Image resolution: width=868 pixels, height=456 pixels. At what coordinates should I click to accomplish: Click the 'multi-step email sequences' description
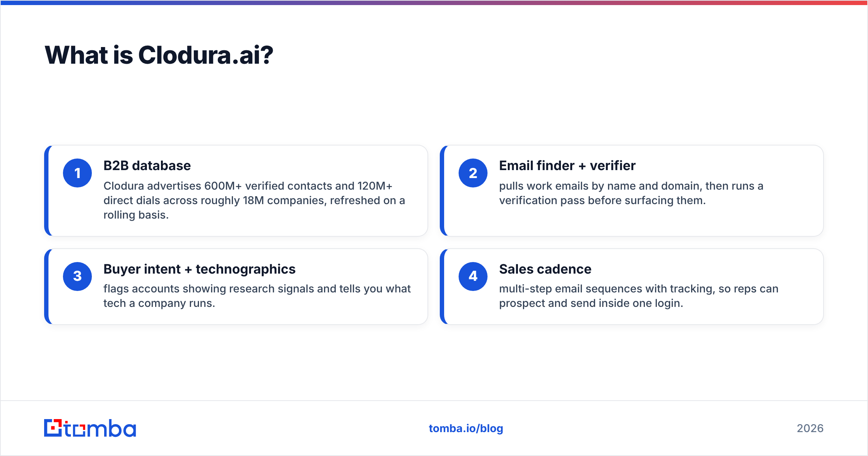tap(639, 296)
